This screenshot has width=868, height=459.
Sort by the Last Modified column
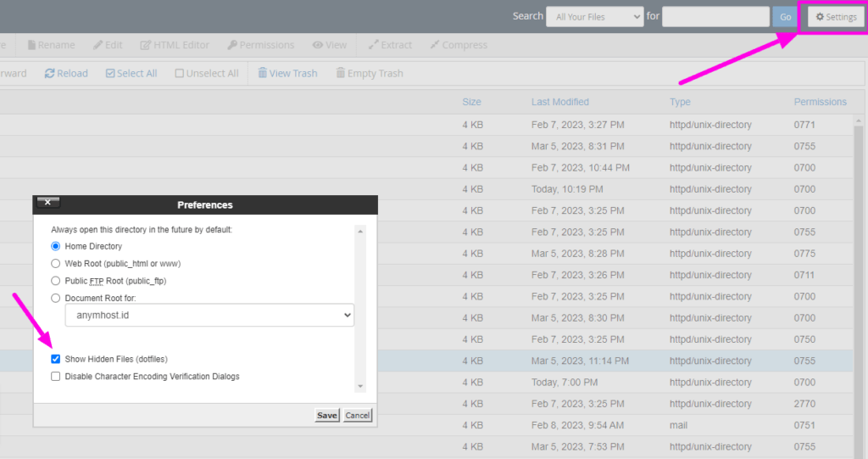pyautogui.click(x=559, y=102)
